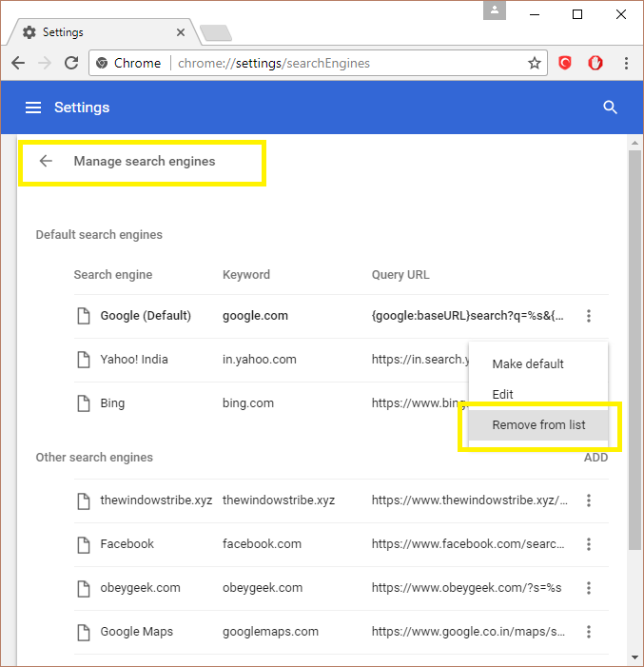Click the Google Maps query URL
The width and height of the screenshot is (644, 667).
tap(468, 632)
